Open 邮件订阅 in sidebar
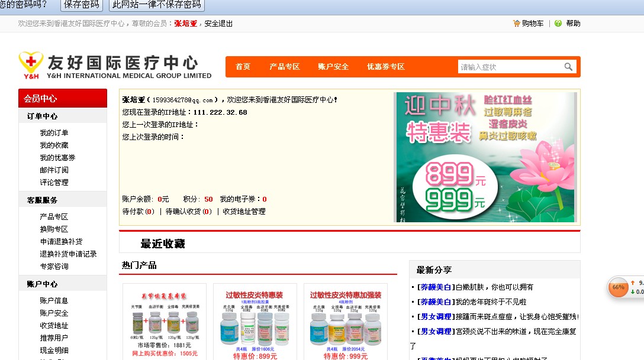This screenshot has height=360, width=644. pos(54,170)
